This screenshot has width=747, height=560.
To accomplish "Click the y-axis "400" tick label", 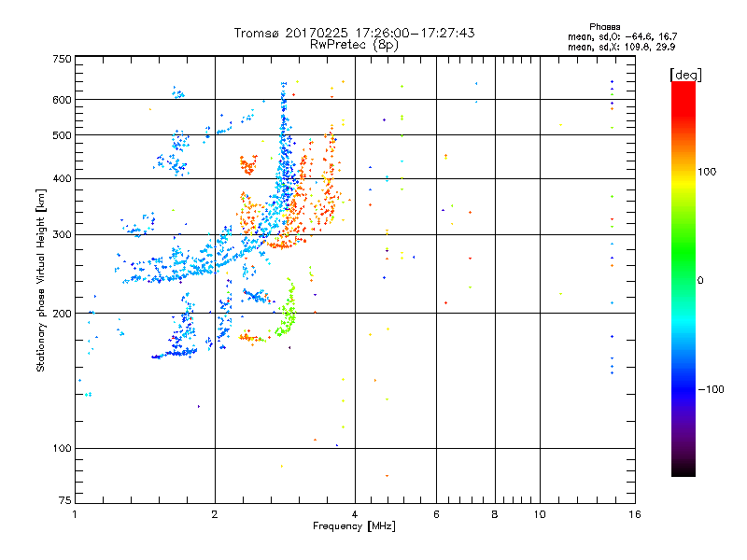I will (x=63, y=179).
